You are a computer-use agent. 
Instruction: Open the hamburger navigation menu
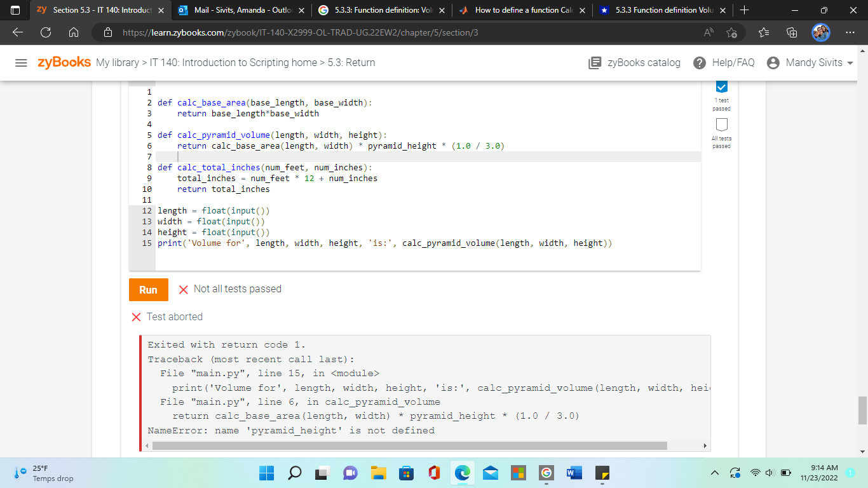pyautogui.click(x=21, y=62)
